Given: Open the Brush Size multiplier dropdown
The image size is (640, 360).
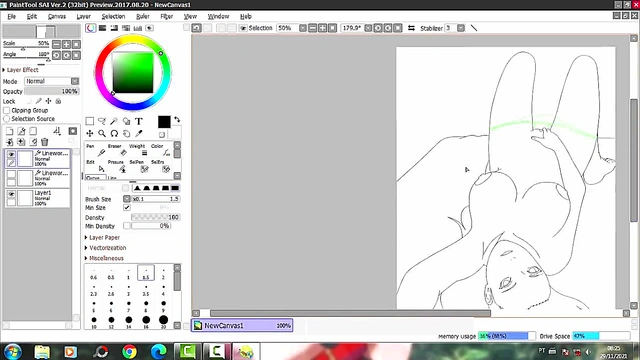Looking at the screenshot, I should (127, 199).
